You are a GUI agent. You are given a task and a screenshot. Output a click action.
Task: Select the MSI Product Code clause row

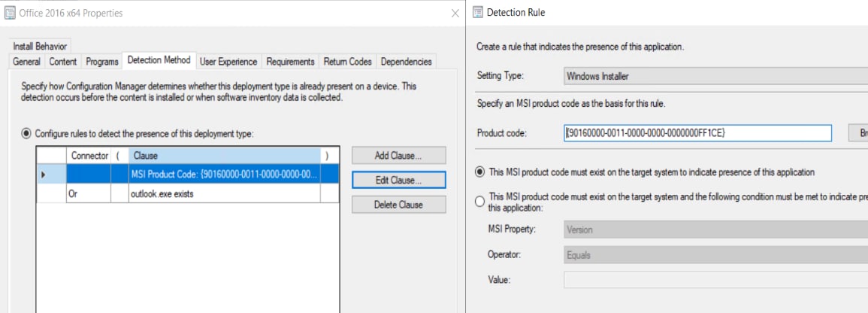tap(188, 175)
